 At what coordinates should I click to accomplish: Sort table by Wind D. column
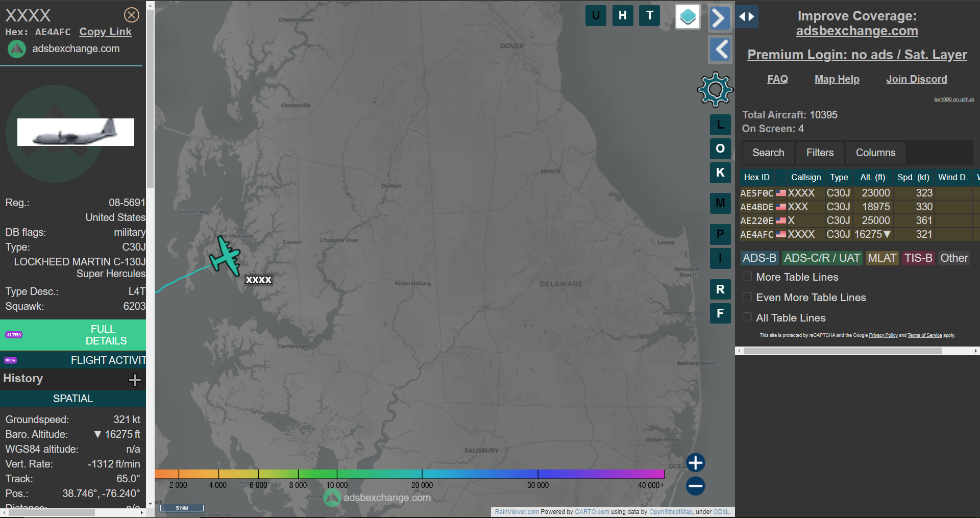[x=953, y=177]
